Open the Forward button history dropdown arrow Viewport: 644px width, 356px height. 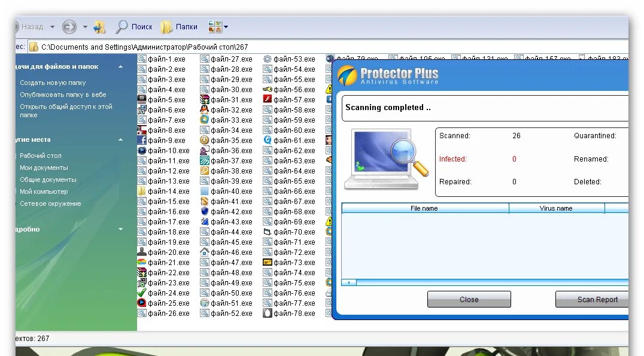pyautogui.click(x=85, y=27)
